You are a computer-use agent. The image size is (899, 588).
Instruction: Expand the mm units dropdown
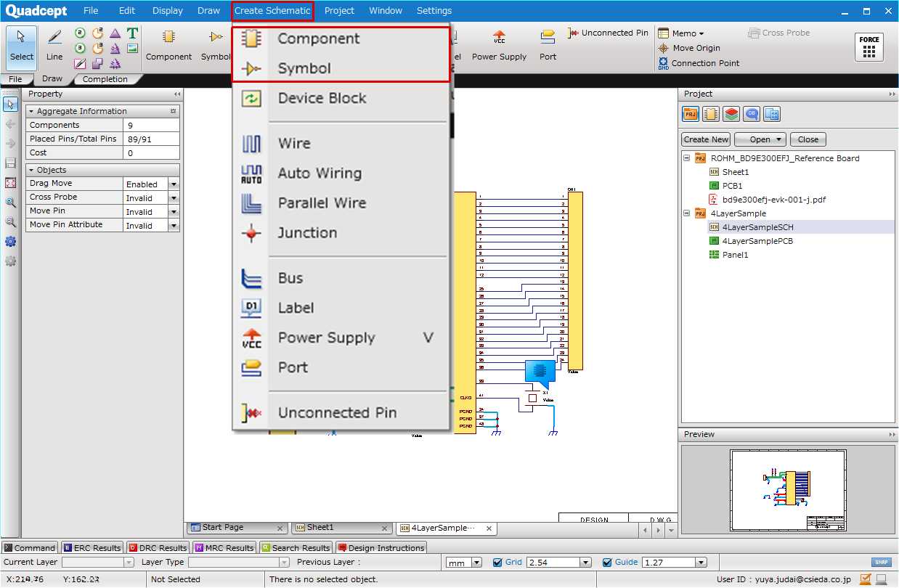476,563
